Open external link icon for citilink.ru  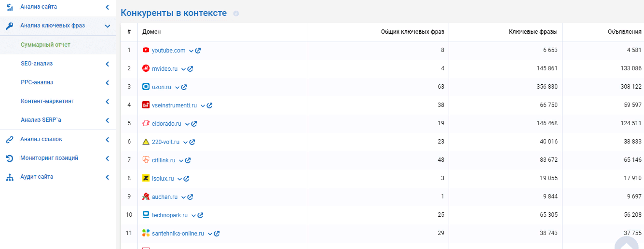[x=188, y=160]
